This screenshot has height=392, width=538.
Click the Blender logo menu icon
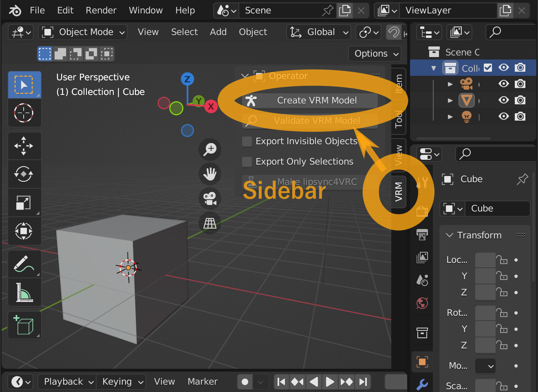pyautogui.click(x=15, y=11)
